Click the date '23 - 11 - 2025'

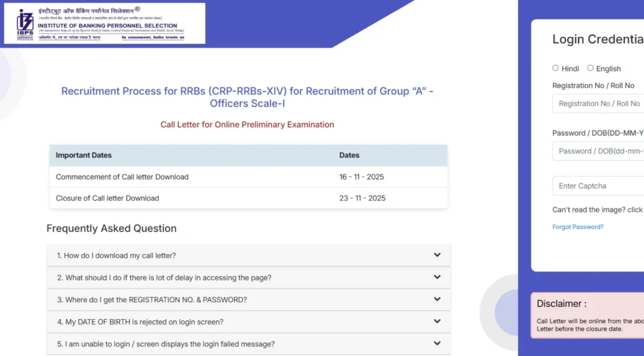(x=362, y=198)
